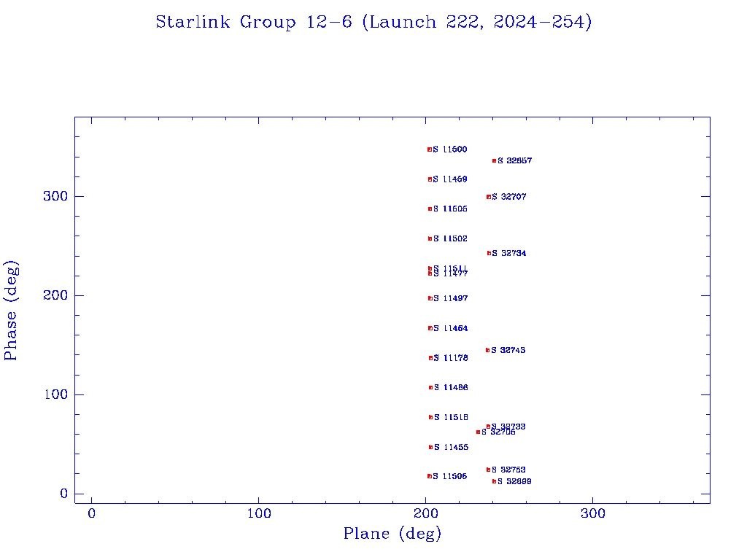Select the S 11464 satellite label

[451, 329]
